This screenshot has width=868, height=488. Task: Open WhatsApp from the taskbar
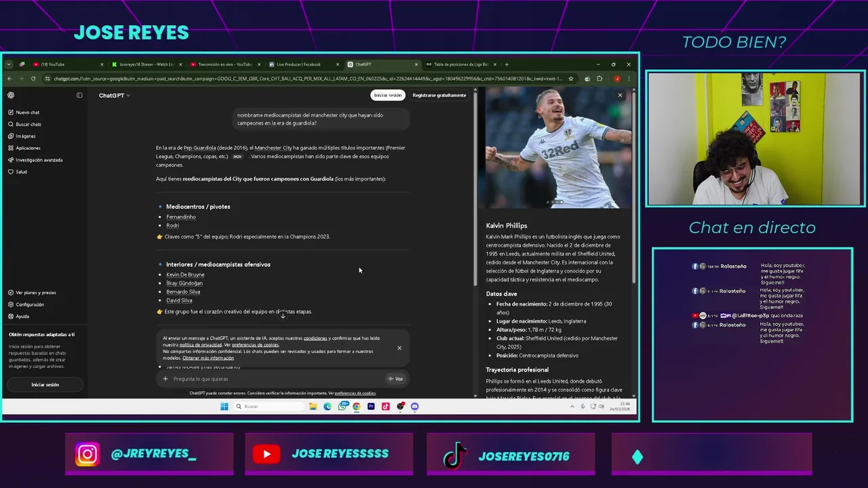tap(342, 407)
